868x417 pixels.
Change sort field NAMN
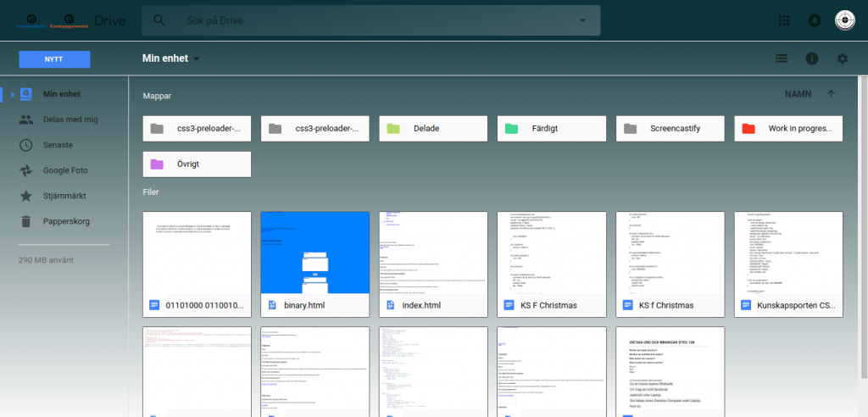[x=798, y=94]
